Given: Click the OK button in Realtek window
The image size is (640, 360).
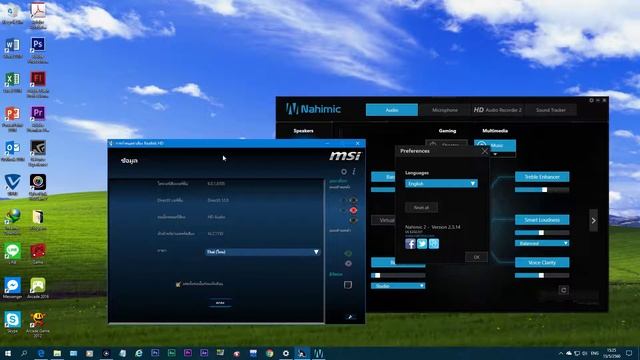Looking at the screenshot, I should pyautogui.click(x=220, y=303).
